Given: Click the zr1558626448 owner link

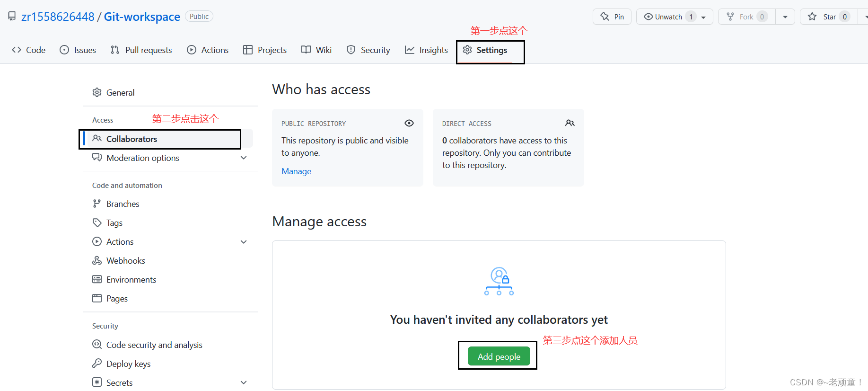Looking at the screenshot, I should pyautogui.click(x=58, y=17).
